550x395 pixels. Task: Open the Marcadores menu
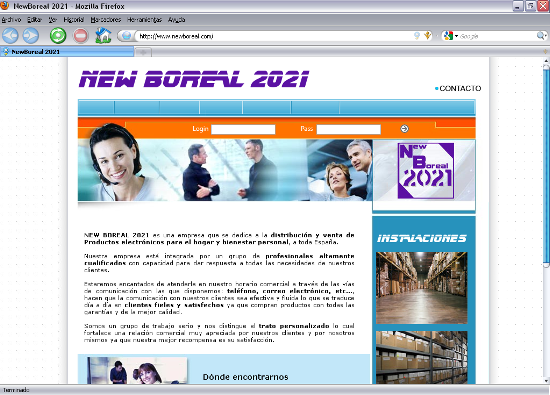(x=106, y=20)
